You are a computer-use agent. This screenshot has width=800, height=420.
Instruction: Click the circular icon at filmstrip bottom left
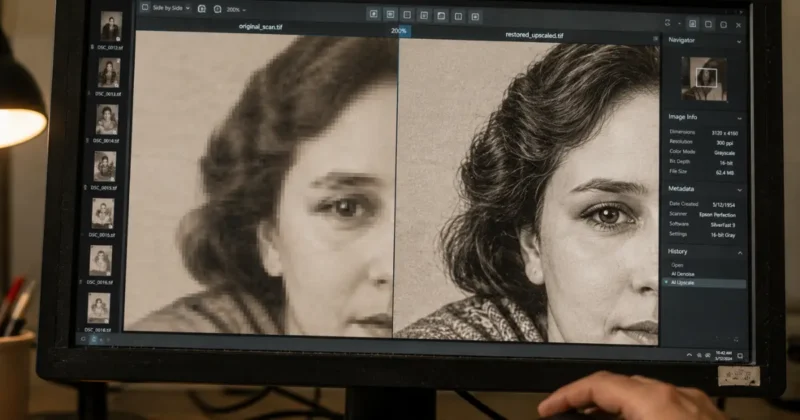83,339
